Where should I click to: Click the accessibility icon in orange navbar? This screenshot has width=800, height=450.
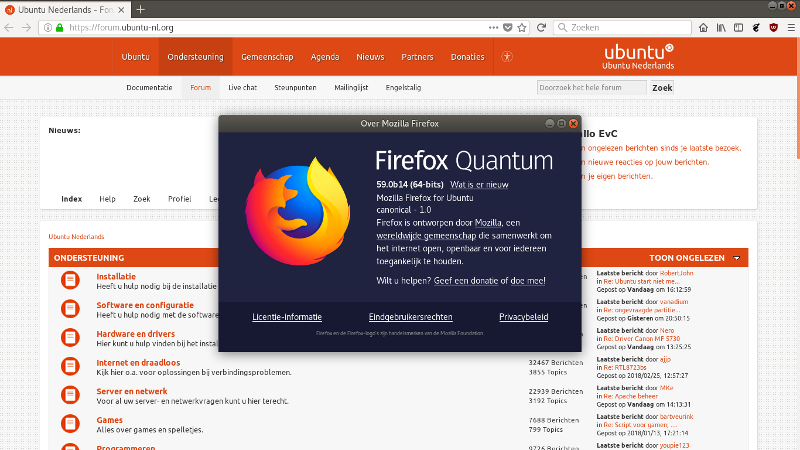(x=507, y=57)
